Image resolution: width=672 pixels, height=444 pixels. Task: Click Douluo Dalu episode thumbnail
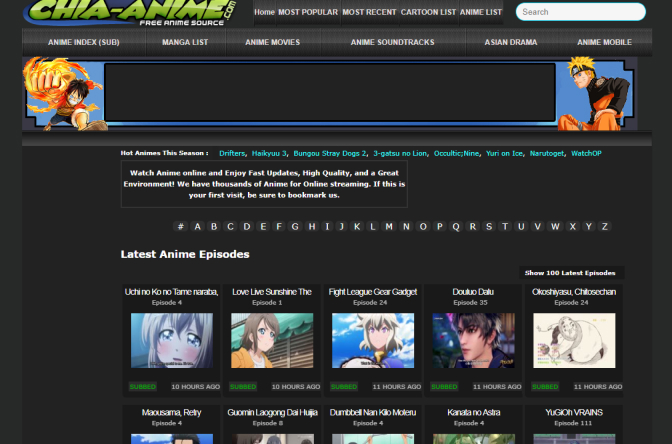pyautogui.click(x=474, y=340)
